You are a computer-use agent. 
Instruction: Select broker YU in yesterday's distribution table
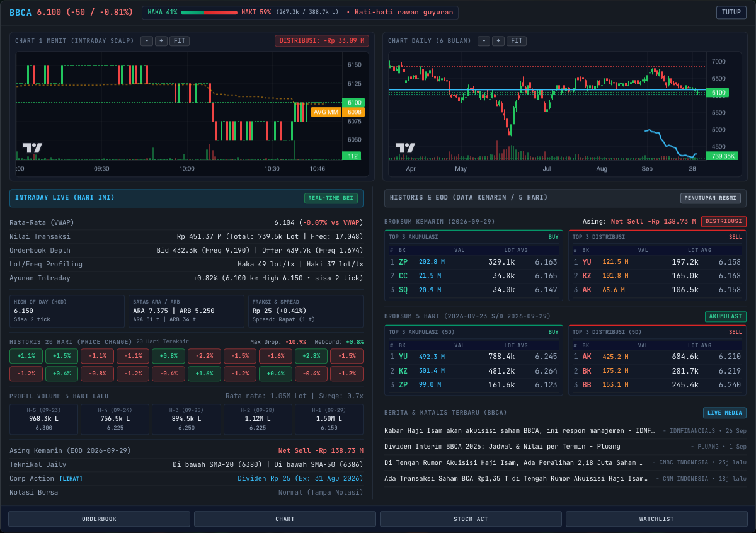587,262
